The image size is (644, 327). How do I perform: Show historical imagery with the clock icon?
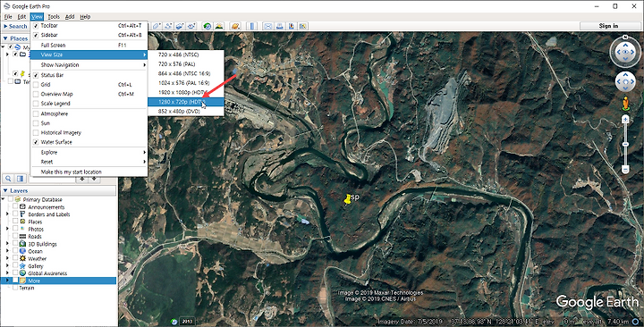(x=208, y=26)
